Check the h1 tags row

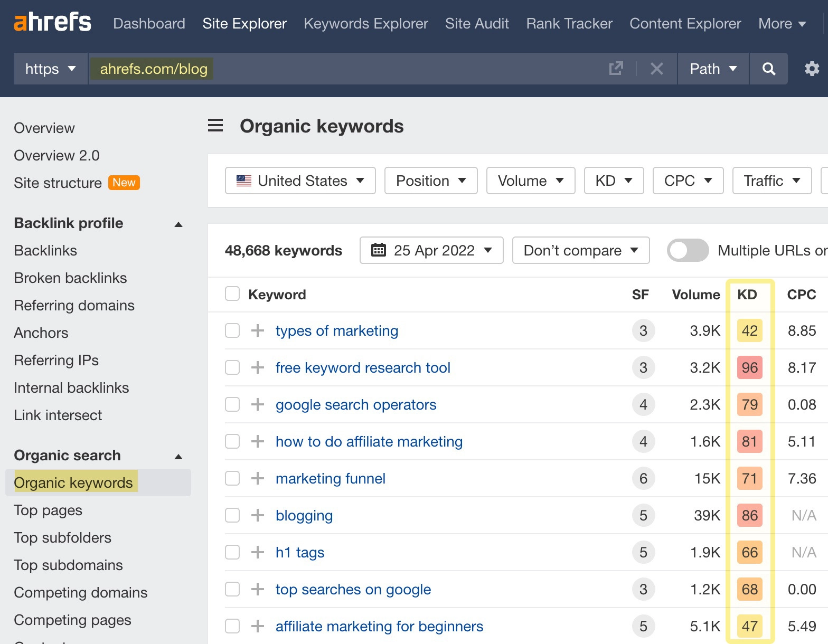click(x=232, y=552)
